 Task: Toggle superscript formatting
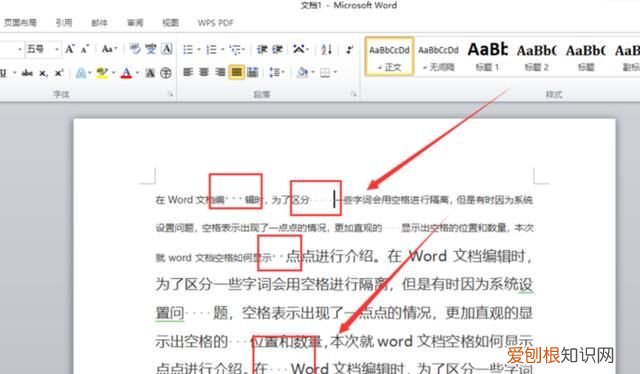pyautogui.click(x=59, y=73)
